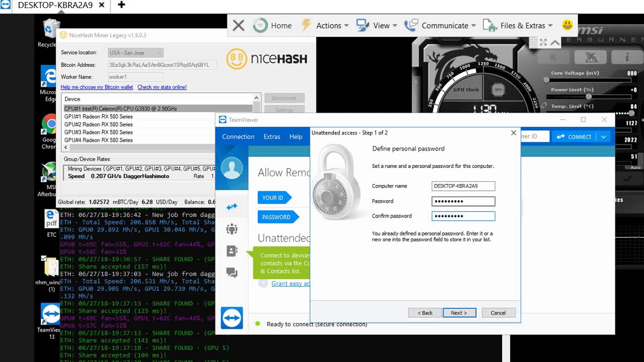This screenshot has height=362, width=644.
Task: Click the grid icon under remote toolbar
Action: [532, 43]
